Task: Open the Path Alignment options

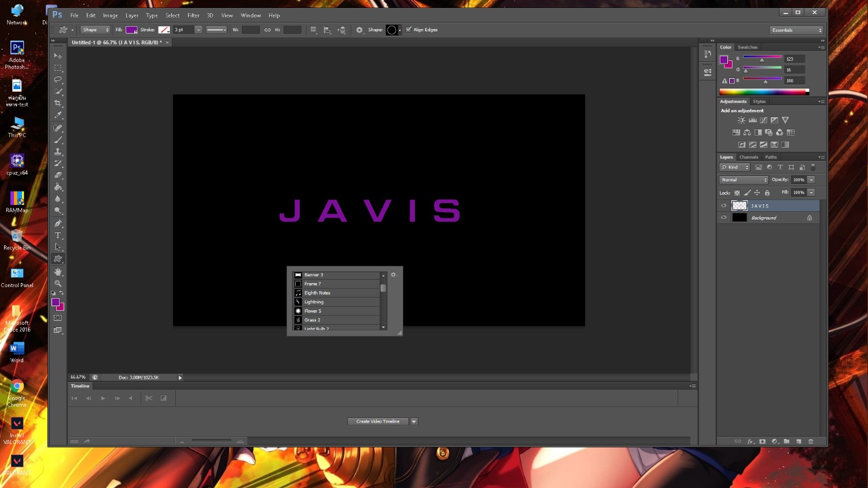Action: click(x=327, y=30)
